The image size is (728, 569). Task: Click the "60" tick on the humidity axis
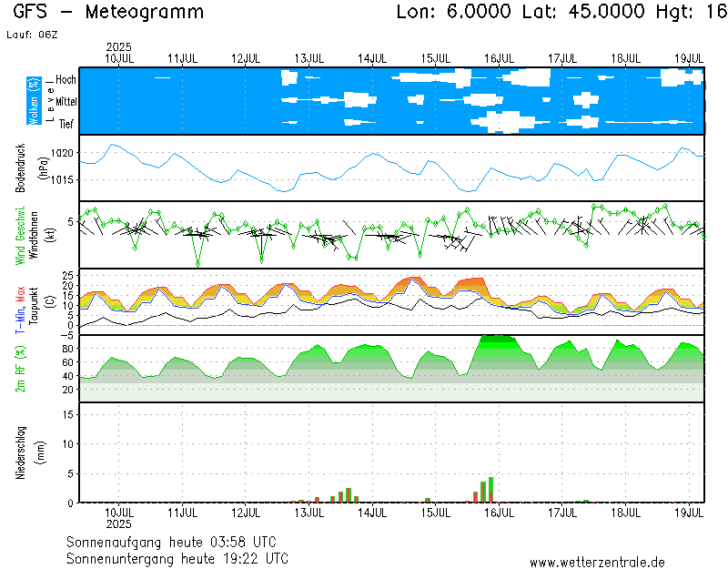click(68, 362)
